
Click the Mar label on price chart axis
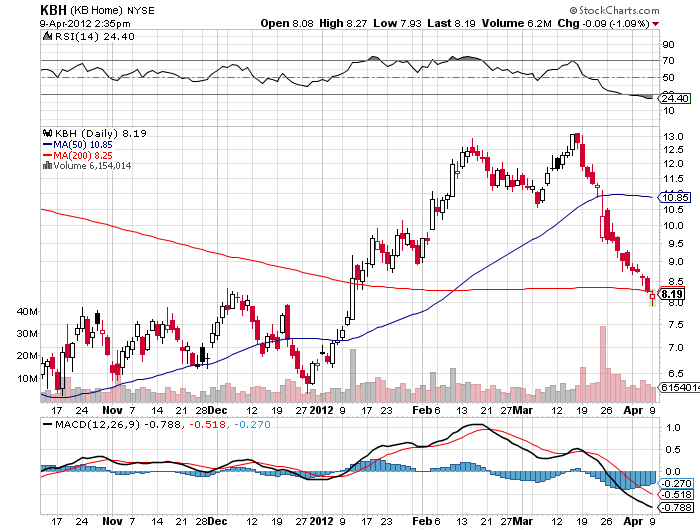tap(523, 410)
